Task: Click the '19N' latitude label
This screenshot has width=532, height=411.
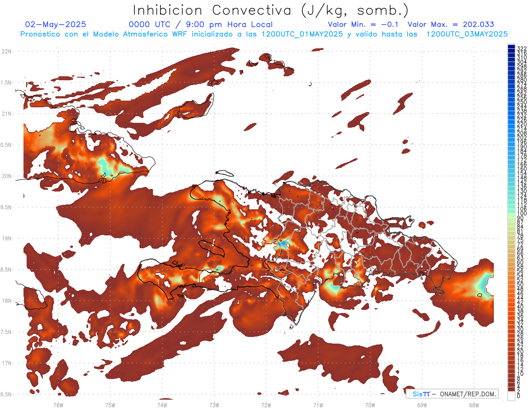Action: coord(7,238)
